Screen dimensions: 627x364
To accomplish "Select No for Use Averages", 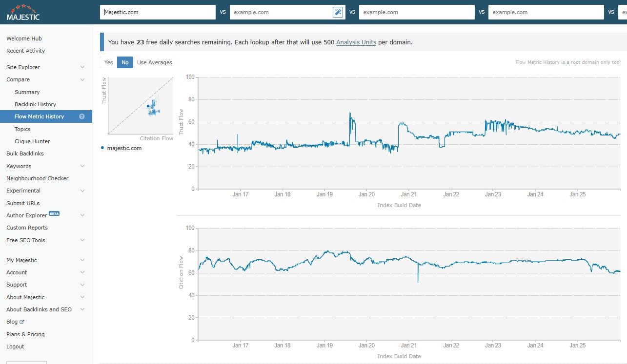I will [x=125, y=62].
